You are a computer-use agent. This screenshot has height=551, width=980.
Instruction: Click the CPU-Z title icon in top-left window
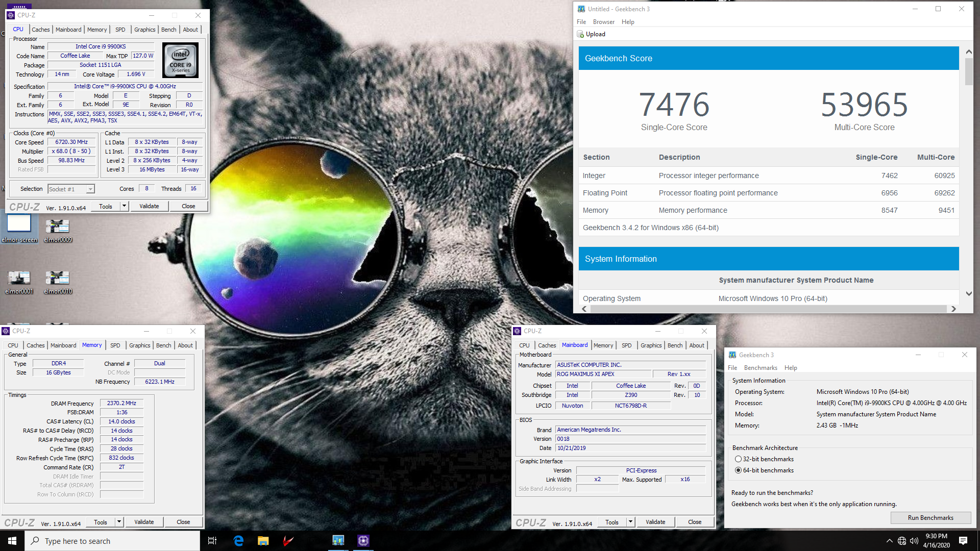pyautogui.click(x=11, y=15)
